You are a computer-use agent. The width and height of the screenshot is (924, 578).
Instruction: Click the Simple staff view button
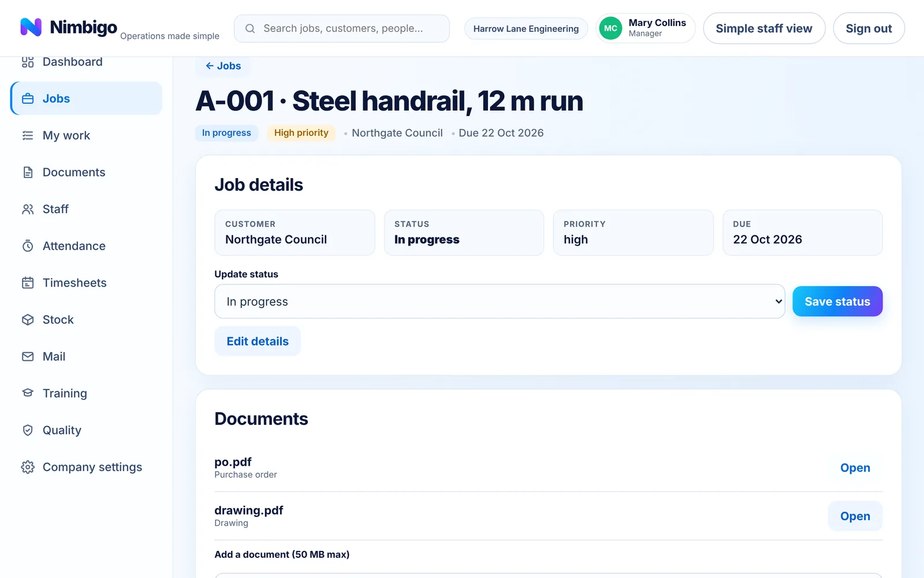click(x=764, y=28)
